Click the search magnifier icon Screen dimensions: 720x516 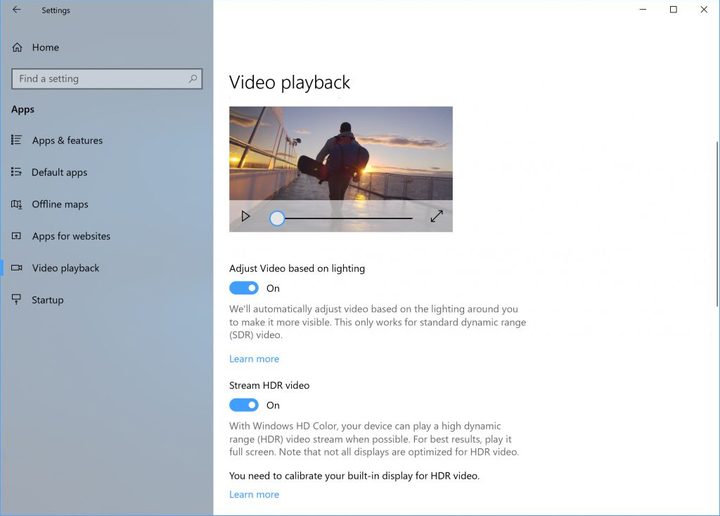[x=193, y=79]
